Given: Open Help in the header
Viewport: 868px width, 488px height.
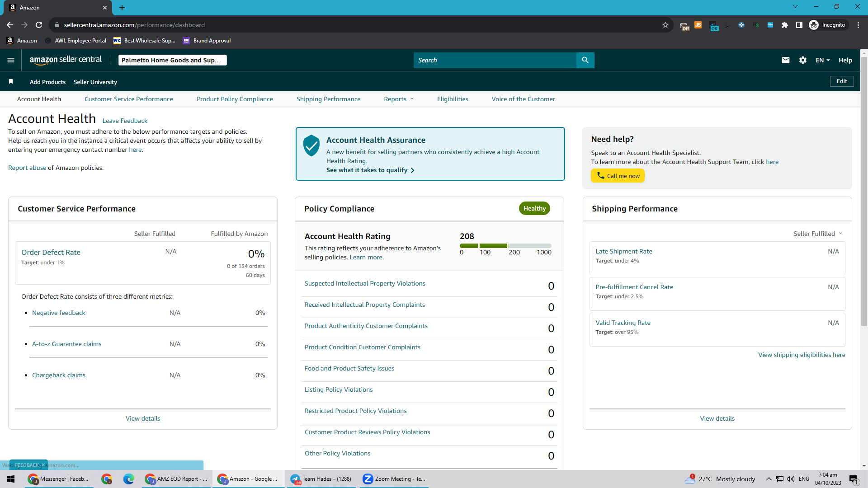Looking at the screenshot, I should (845, 60).
